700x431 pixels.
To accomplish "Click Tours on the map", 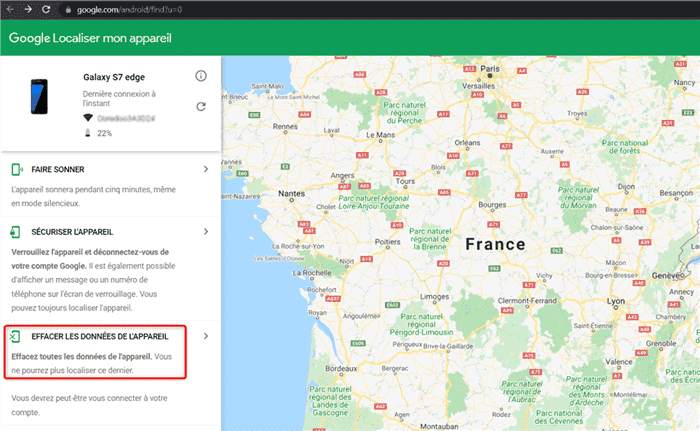I will (x=405, y=181).
